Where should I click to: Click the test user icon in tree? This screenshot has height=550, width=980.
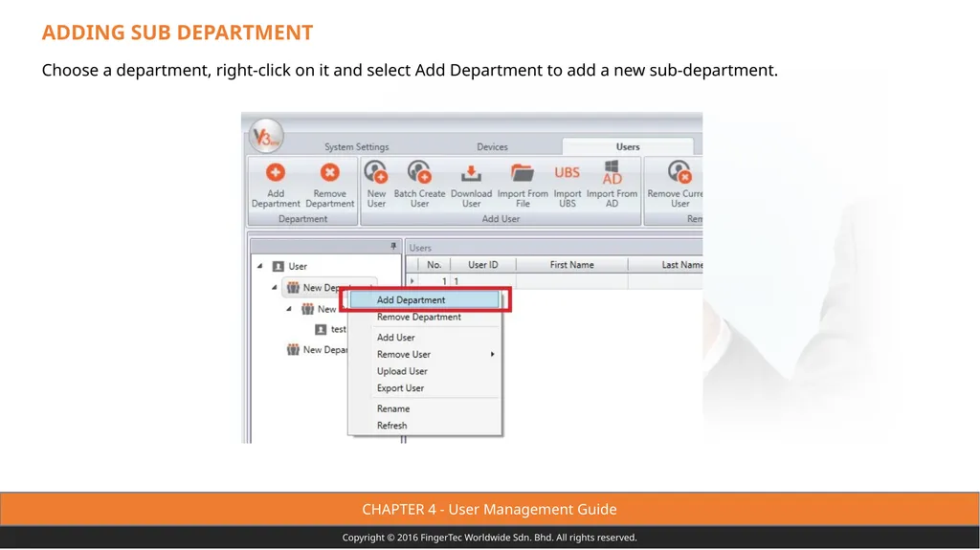[321, 329]
